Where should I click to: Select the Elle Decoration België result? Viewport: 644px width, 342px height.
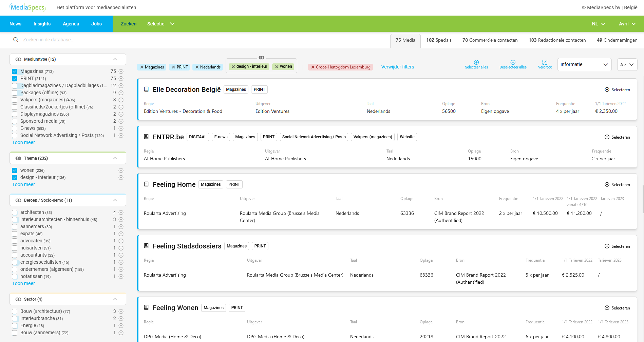[617, 89]
